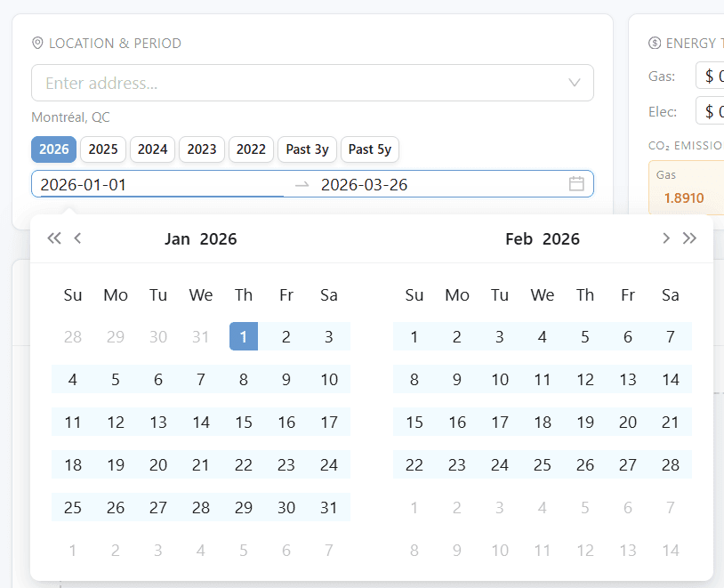724x588 pixels.
Task: Pick January 7 in the calendar
Action: point(201,379)
